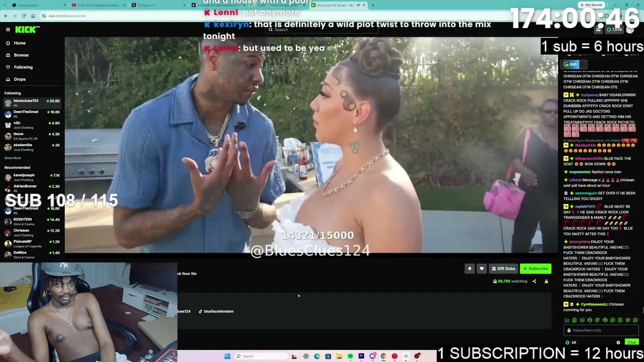Click the browser back arrow
This screenshot has width=644, height=362.
[6, 16]
